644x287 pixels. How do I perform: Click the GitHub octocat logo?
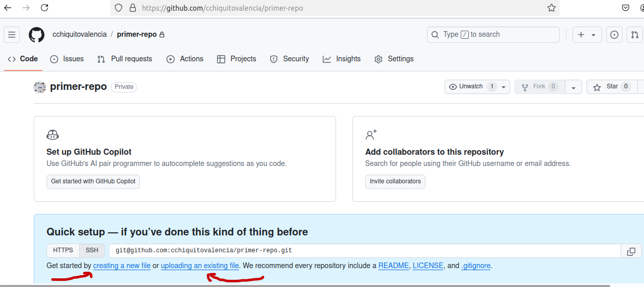point(37,35)
